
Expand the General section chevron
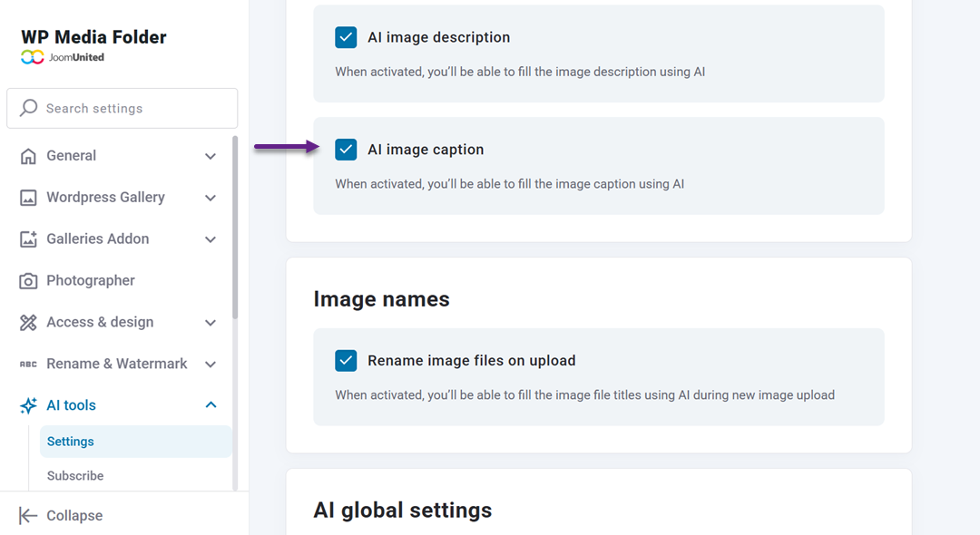coord(211,155)
